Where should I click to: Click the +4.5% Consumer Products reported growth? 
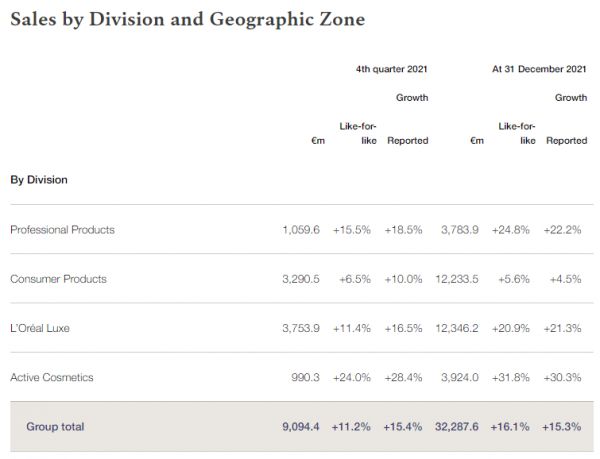pyautogui.click(x=566, y=279)
